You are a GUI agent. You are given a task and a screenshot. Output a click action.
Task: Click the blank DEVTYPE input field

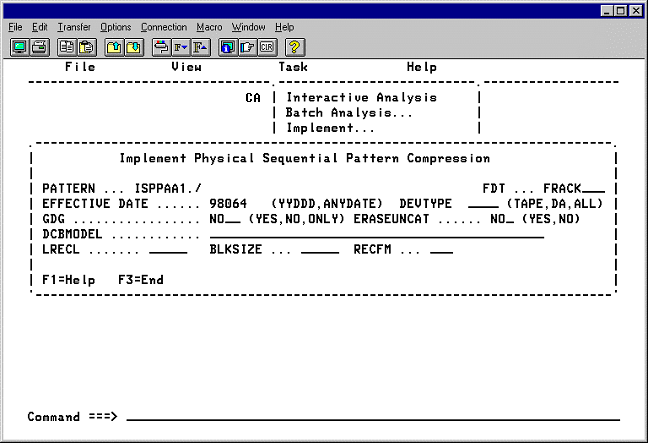(x=483, y=204)
